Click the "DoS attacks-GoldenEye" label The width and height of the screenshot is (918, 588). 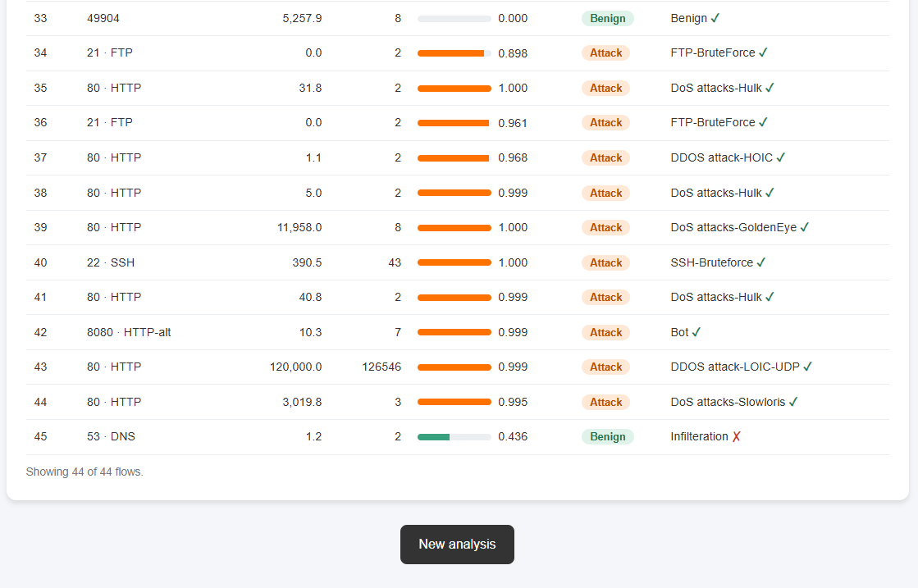click(733, 227)
